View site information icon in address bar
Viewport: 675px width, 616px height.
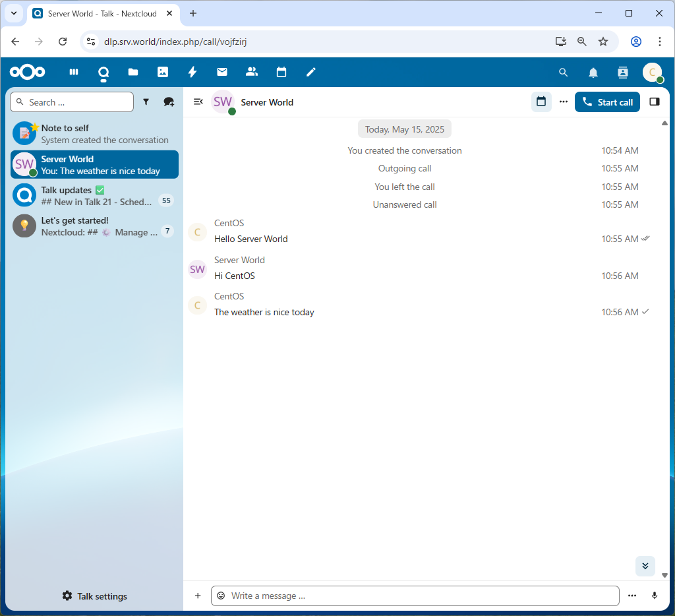[x=91, y=42]
